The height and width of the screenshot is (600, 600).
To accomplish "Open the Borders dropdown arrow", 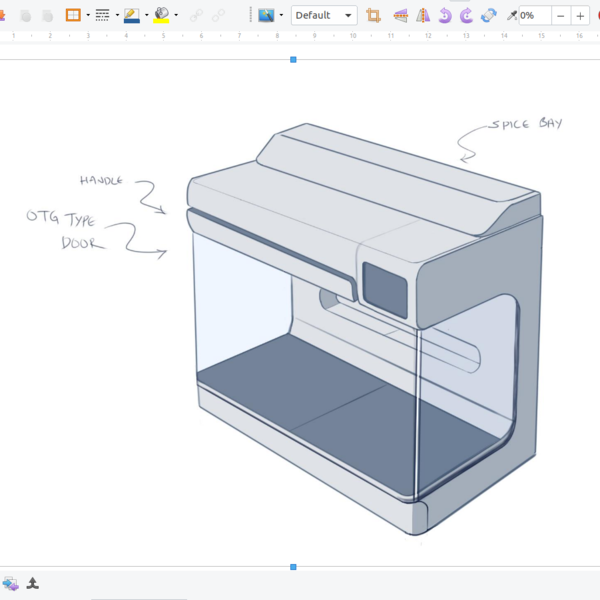I will pos(88,15).
